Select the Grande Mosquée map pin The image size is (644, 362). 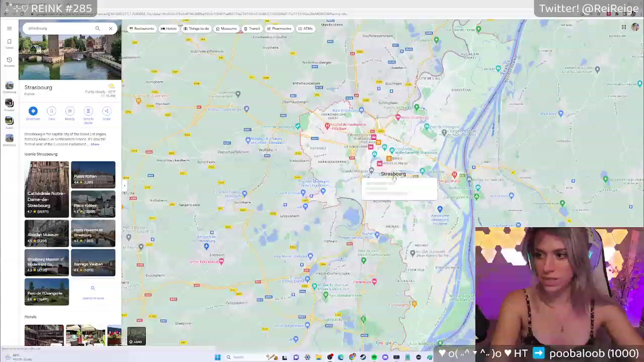click(371, 170)
